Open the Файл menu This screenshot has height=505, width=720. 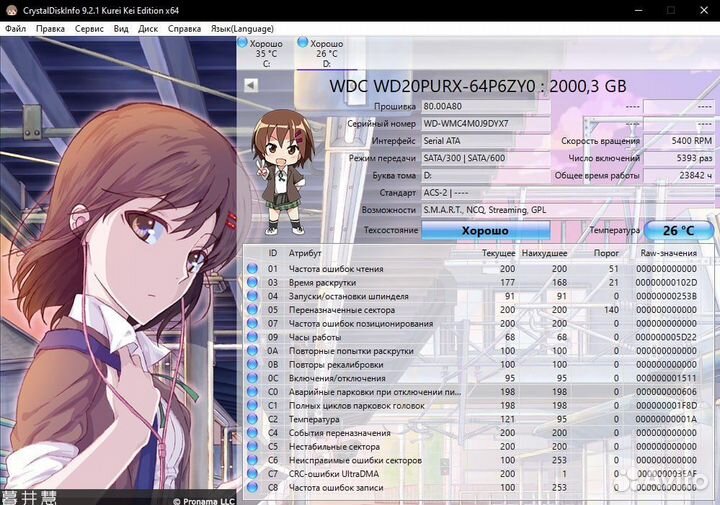15,28
